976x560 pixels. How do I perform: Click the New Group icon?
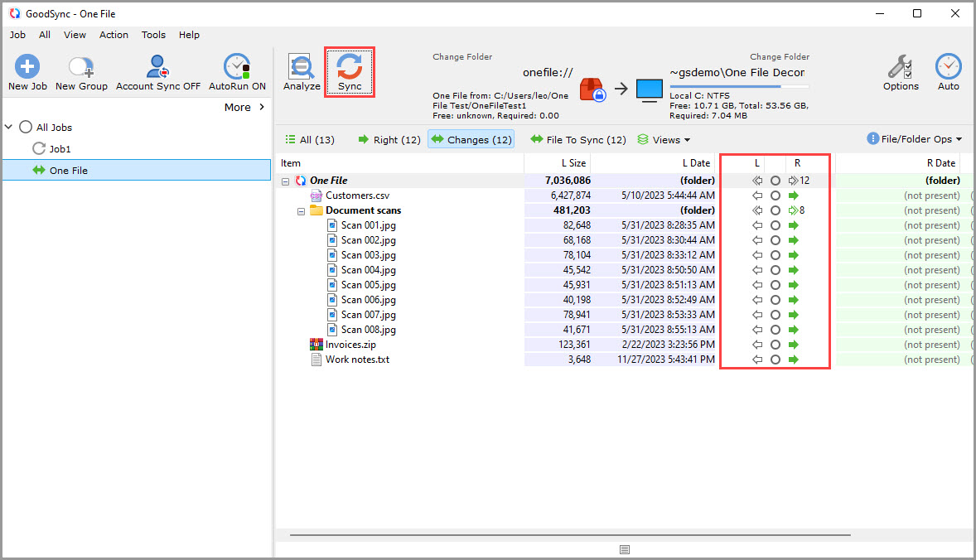click(81, 66)
